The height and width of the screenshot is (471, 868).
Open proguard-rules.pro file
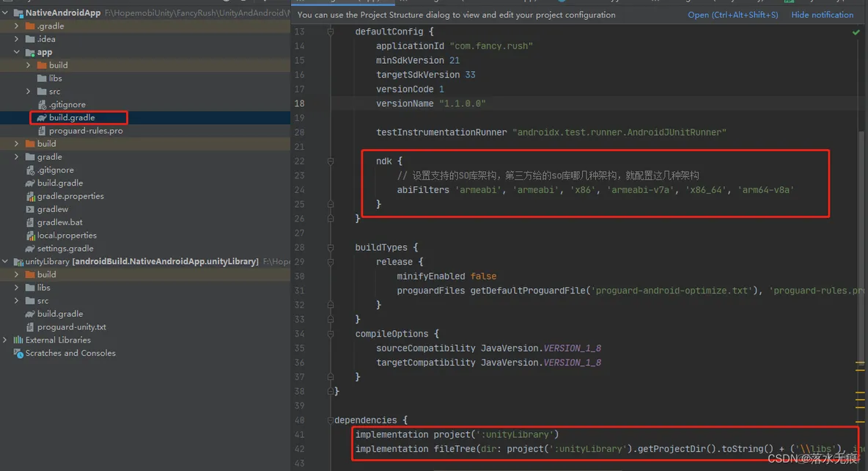click(86, 131)
